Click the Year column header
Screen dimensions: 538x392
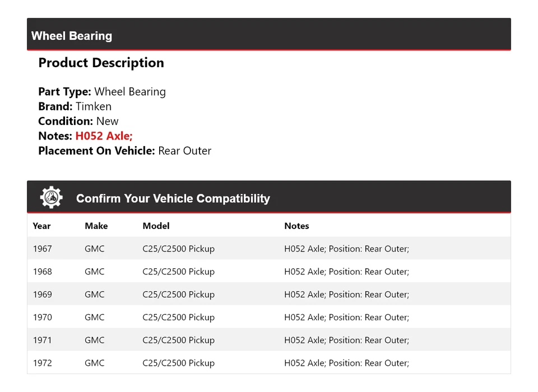41,226
